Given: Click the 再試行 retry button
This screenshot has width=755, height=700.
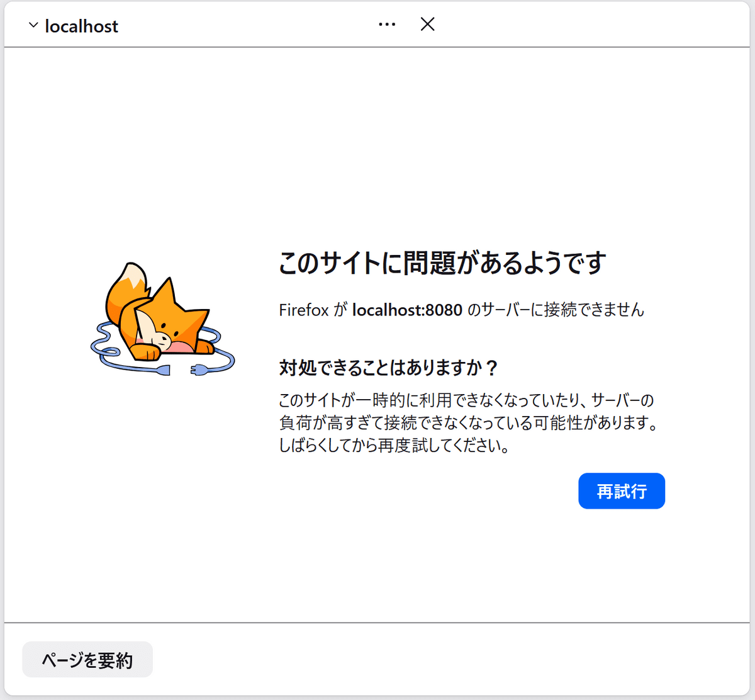Looking at the screenshot, I should [x=622, y=491].
